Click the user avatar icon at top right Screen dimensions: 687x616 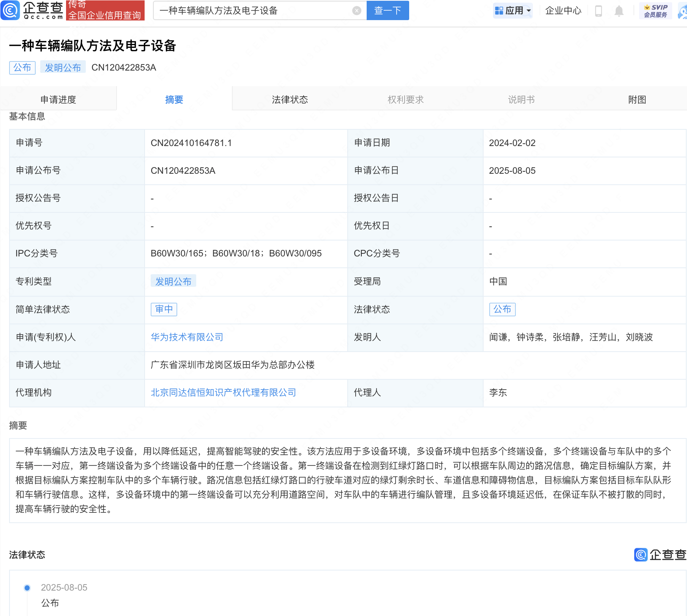[x=683, y=11]
